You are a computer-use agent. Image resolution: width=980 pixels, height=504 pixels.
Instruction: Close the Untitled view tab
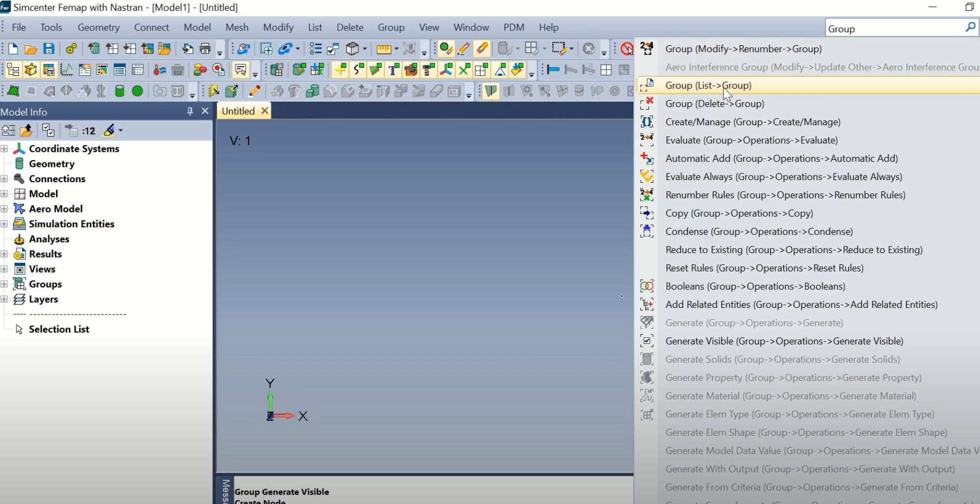[x=265, y=111]
